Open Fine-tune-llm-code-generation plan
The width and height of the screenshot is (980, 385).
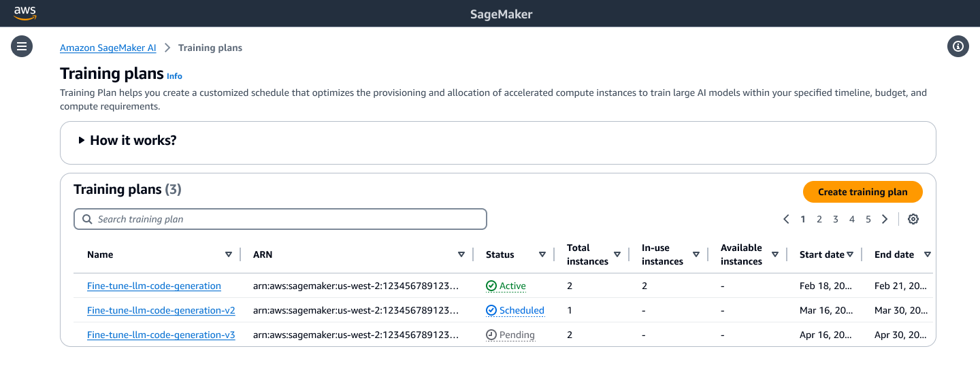pos(154,286)
